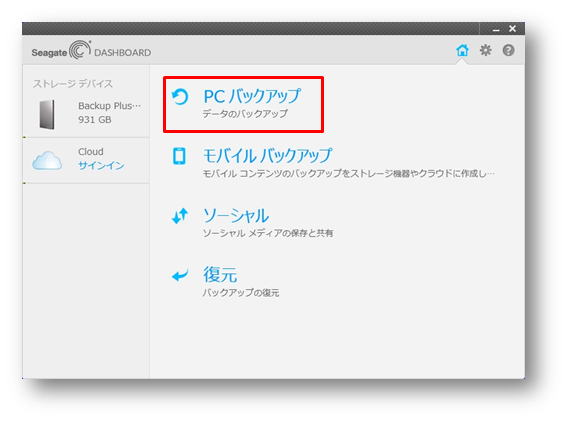
Task: Click the Backup Plus drive icon
Action: (47, 114)
